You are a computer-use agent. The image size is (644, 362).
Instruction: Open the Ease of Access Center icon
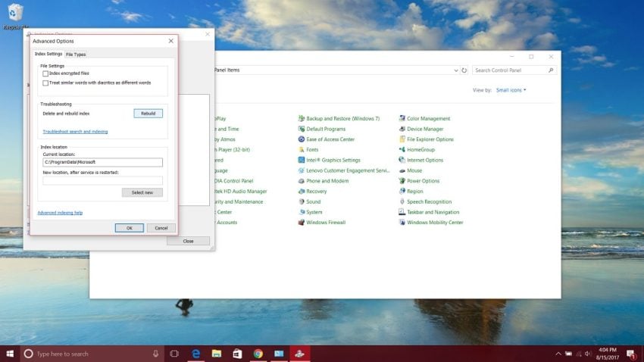[301, 139]
